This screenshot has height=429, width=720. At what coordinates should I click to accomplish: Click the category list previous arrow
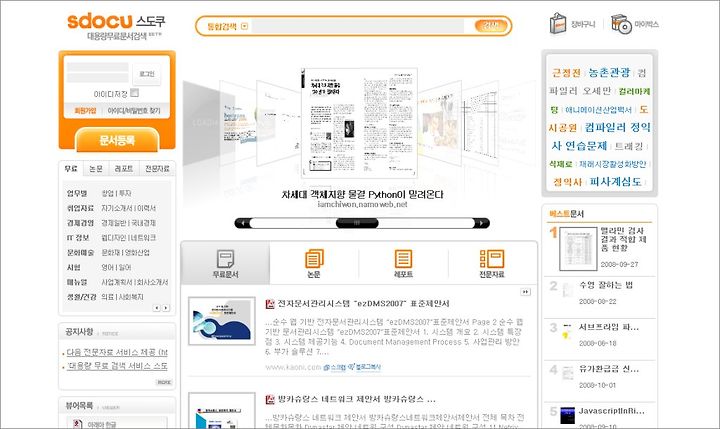pyautogui.click(x=157, y=308)
